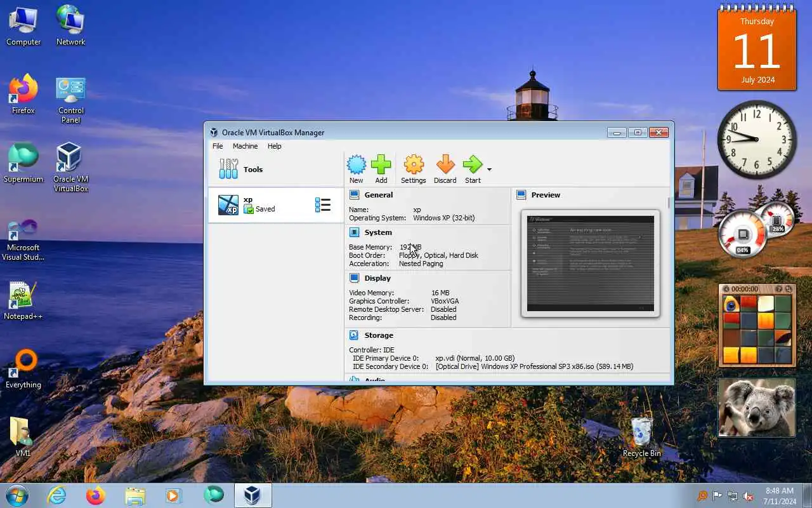Click the New virtual machine toolbar icon
The width and height of the screenshot is (812, 508).
(x=357, y=169)
